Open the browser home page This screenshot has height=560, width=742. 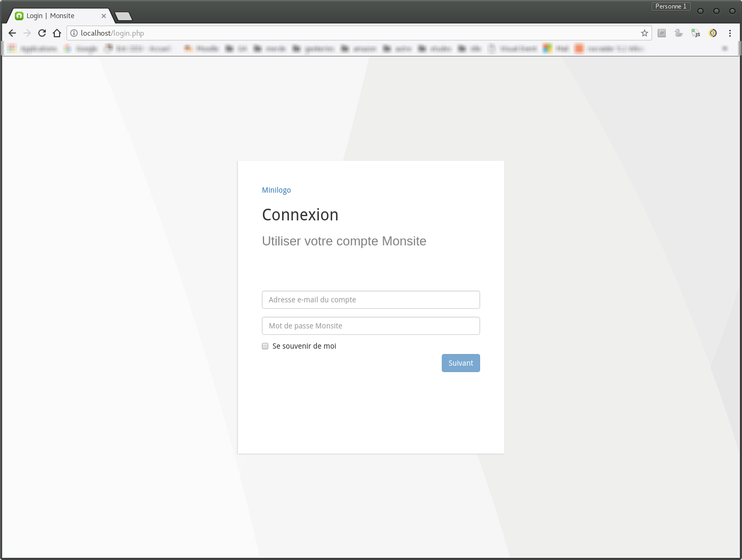[x=57, y=33]
